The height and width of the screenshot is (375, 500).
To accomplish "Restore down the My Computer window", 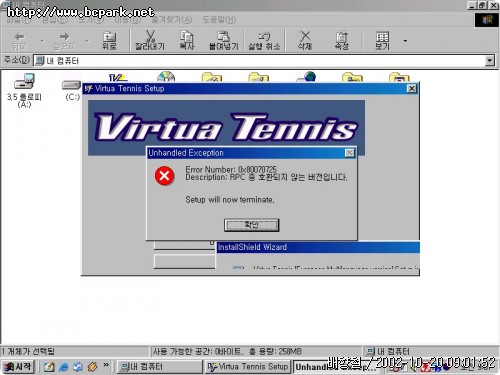I will point(482,5).
